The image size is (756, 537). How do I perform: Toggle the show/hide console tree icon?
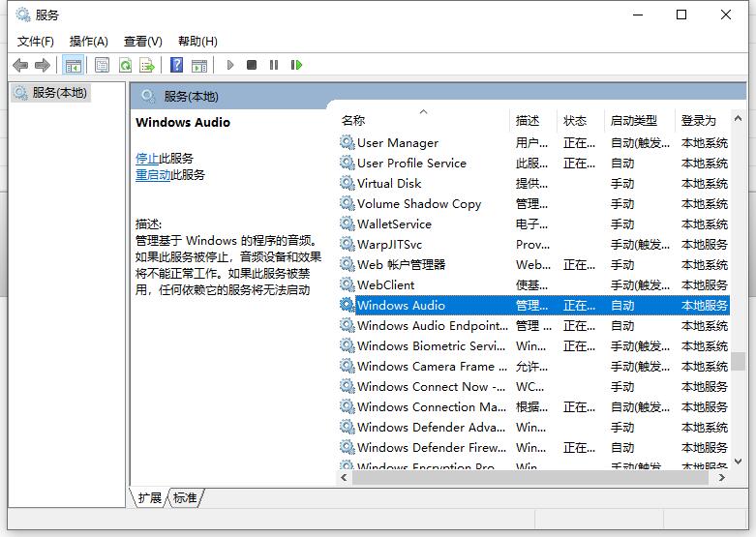pyautogui.click(x=73, y=65)
